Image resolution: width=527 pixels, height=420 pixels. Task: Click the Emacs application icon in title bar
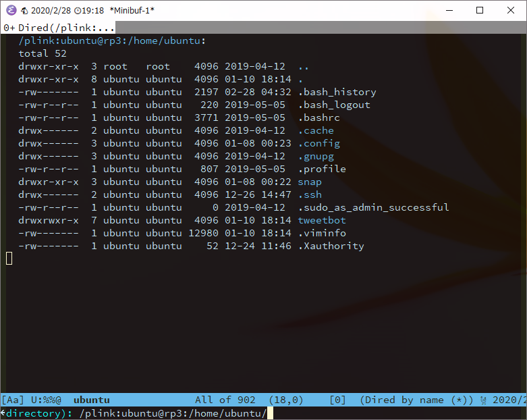(x=11, y=10)
